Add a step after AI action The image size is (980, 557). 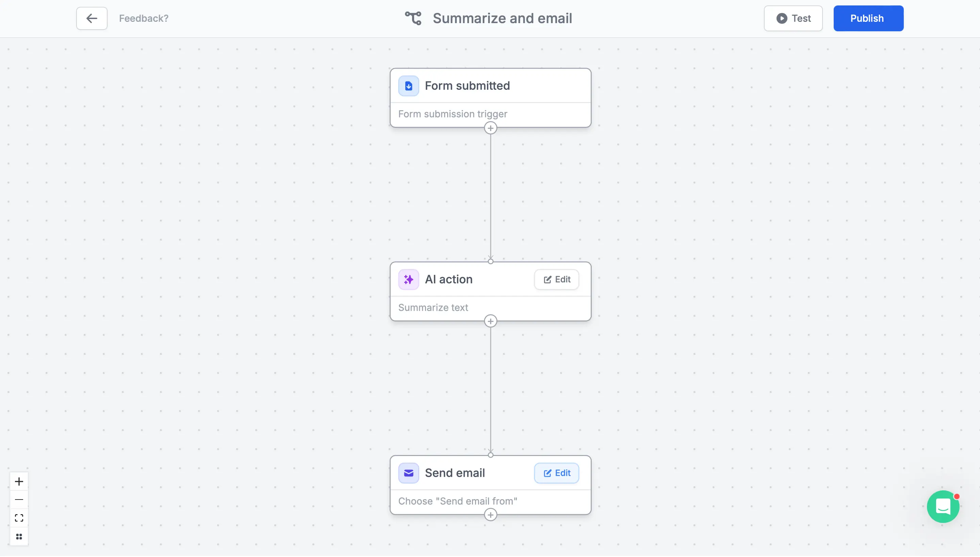click(x=491, y=321)
